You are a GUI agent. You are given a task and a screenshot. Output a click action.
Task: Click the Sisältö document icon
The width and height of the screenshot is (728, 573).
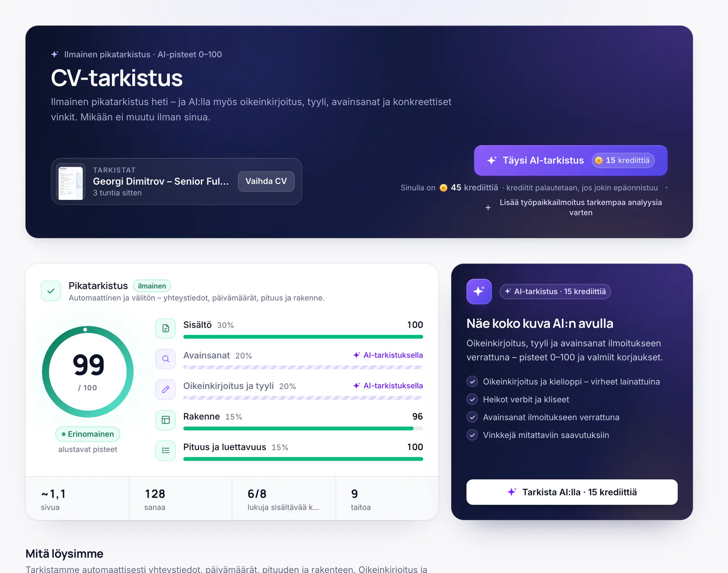(166, 328)
